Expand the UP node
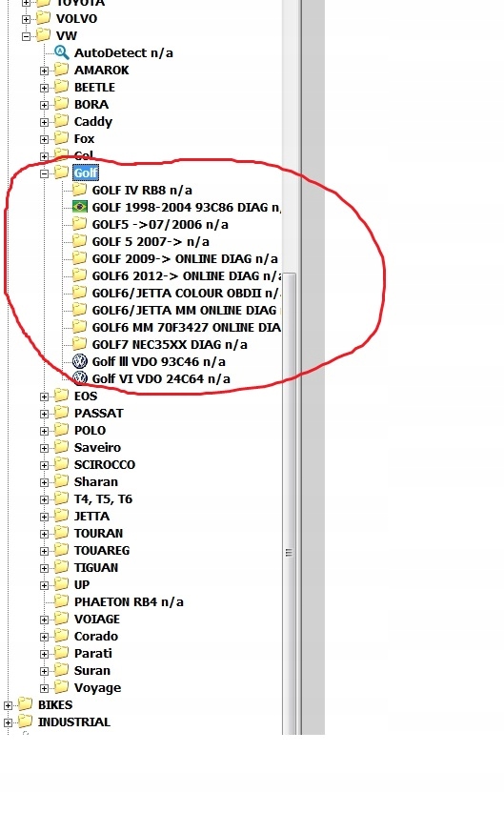504x813 pixels. 44,585
